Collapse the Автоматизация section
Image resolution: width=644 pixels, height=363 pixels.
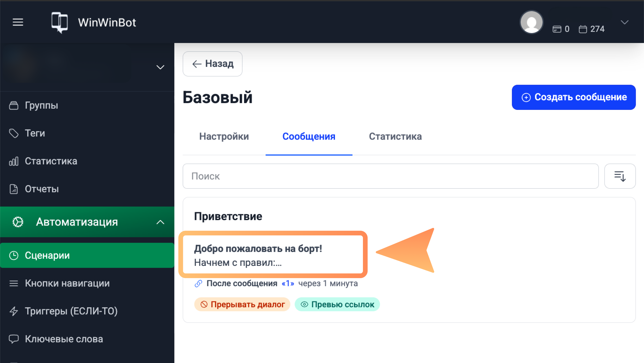pyautogui.click(x=160, y=222)
